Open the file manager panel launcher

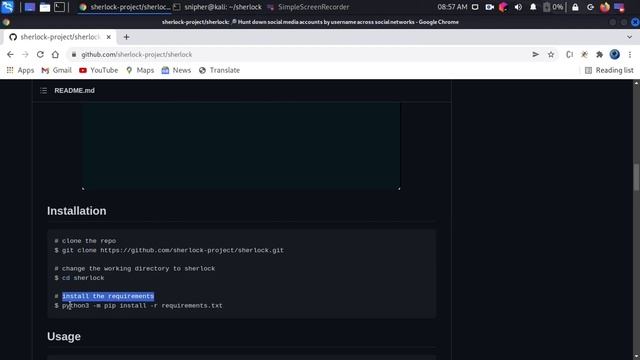pyautogui.click(x=44, y=7)
